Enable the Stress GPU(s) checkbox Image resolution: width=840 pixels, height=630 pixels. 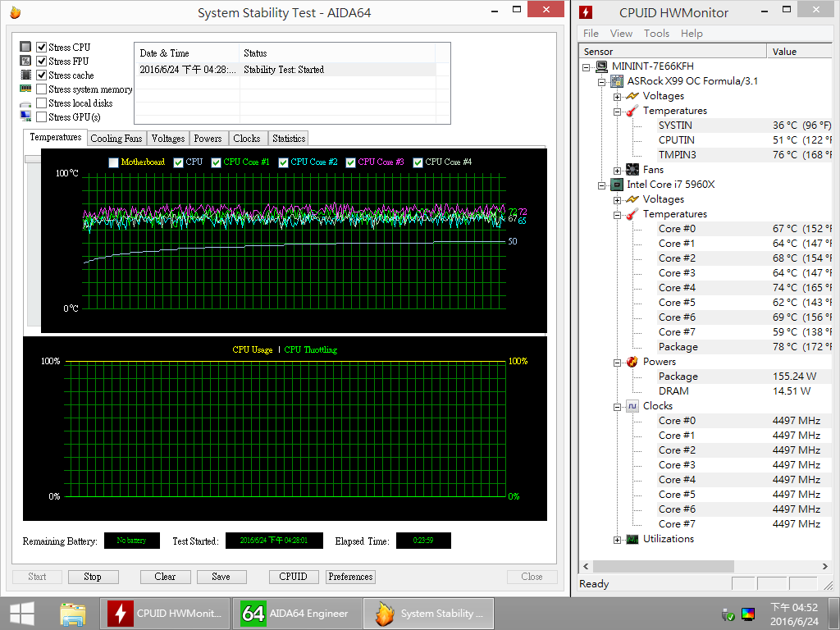pyautogui.click(x=41, y=116)
